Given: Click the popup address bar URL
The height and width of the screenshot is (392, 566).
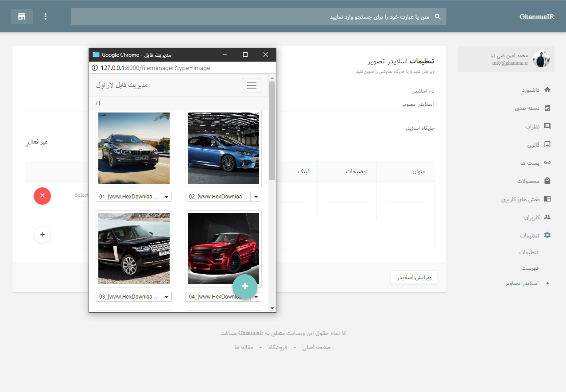Looking at the screenshot, I should tap(155, 68).
